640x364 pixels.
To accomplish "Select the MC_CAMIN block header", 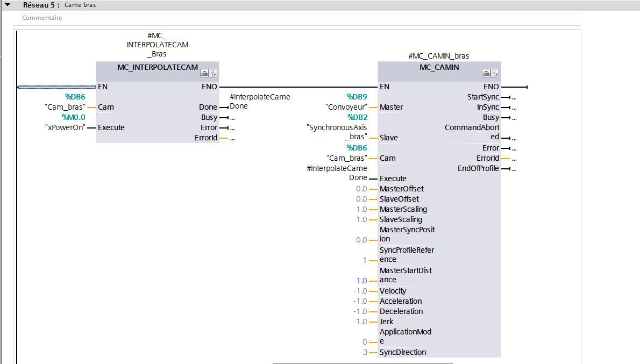I will pos(439,67).
